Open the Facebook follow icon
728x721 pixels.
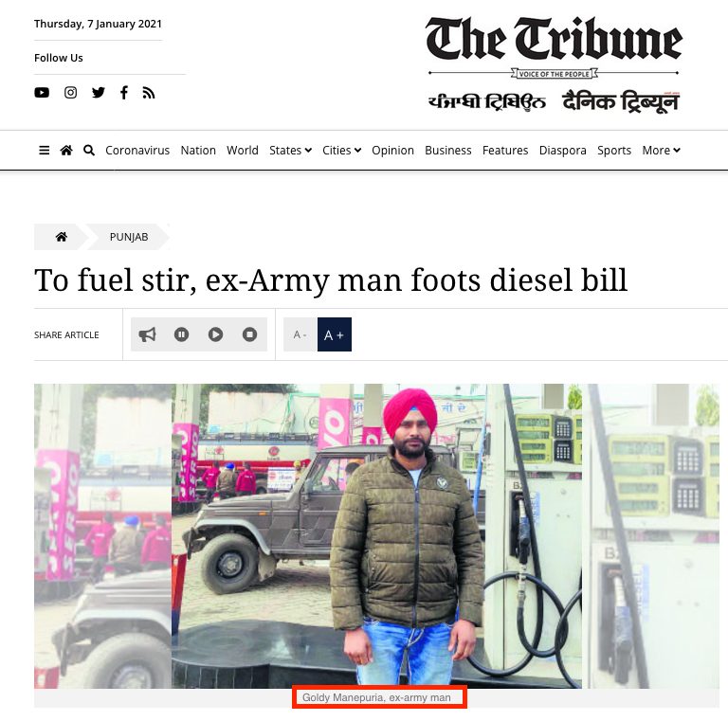point(124,93)
